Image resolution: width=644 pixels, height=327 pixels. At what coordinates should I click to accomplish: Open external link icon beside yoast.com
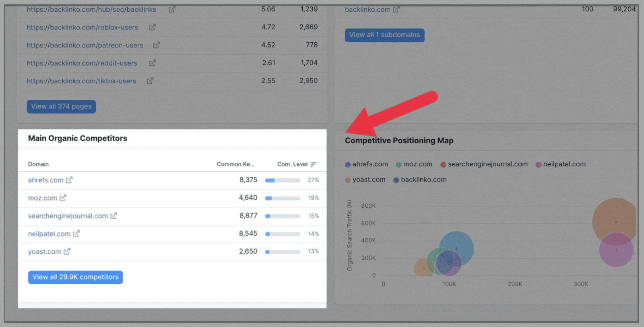point(67,252)
